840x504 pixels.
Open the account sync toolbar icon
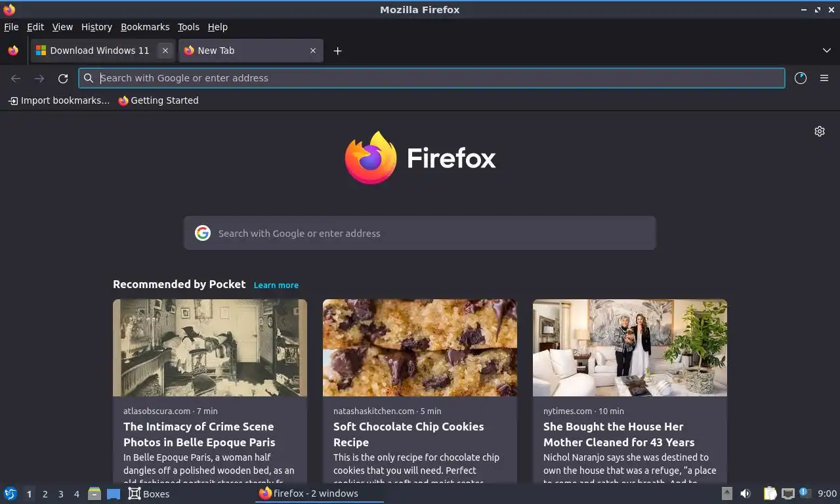[x=801, y=78]
